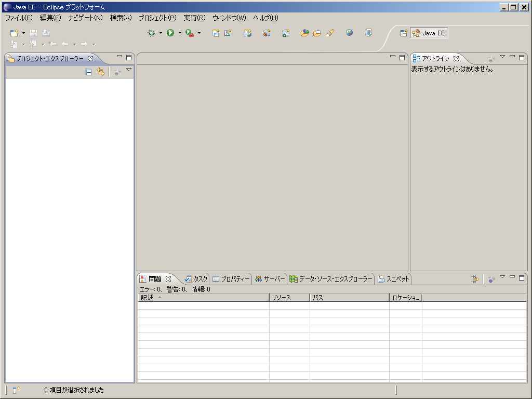Run with the green play icon
This screenshot has width=532, height=399.
pyautogui.click(x=170, y=33)
